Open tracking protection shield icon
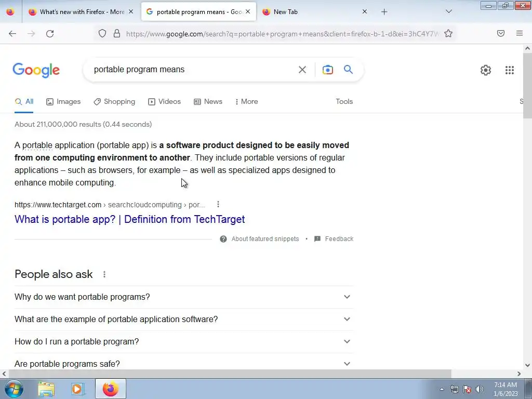This screenshot has width=532, height=399. click(102, 33)
